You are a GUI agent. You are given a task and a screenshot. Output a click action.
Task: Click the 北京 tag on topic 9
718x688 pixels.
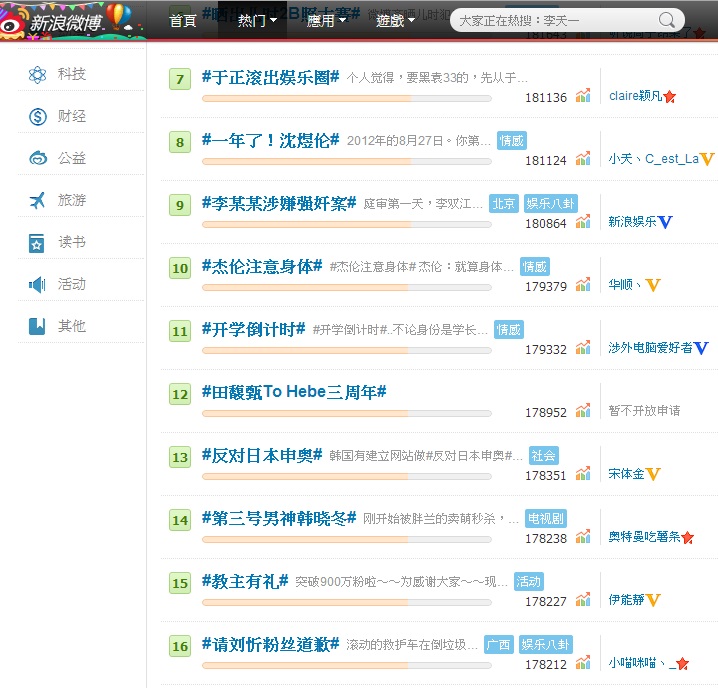(504, 204)
